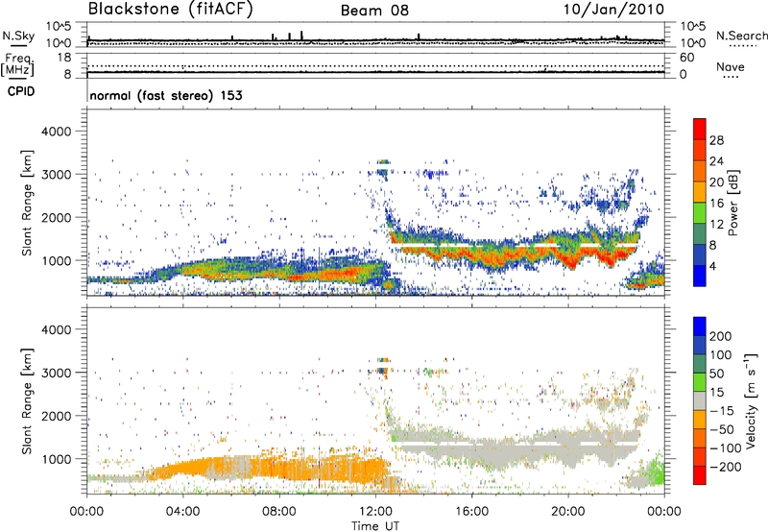Click the '3000' label on power panel axis
Image resolution: width=768 pixels, height=532 pixels.
coord(57,175)
